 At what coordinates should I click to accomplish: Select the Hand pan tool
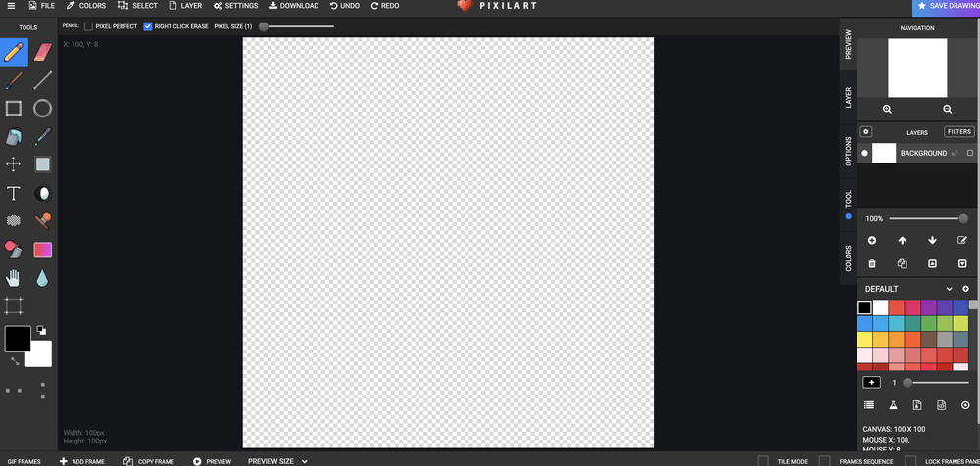(14, 278)
